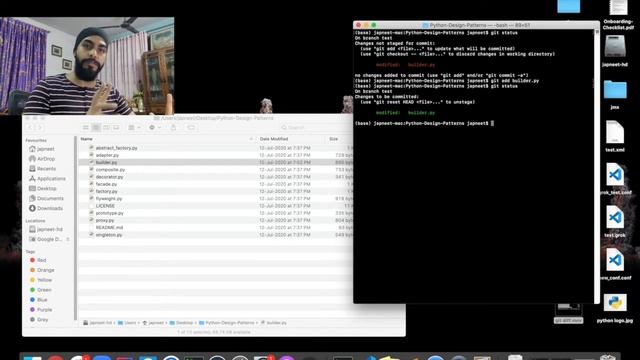Go forward in Finder with the forward arrow
The image size is (640, 360).
pyautogui.click(x=40, y=128)
